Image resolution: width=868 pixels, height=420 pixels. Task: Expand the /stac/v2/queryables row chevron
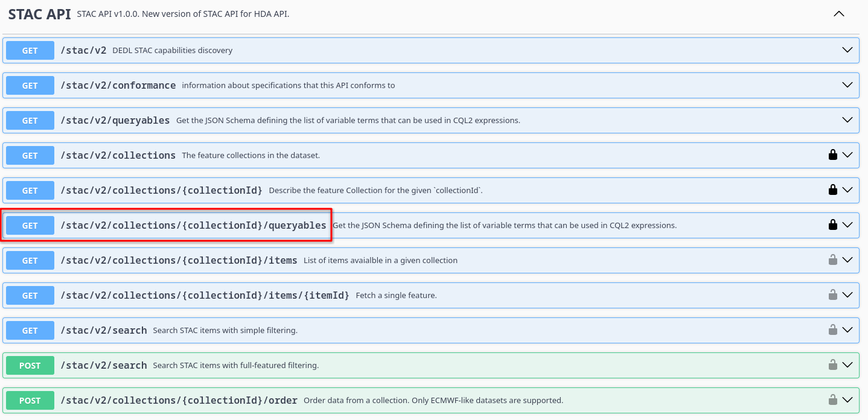(x=847, y=120)
